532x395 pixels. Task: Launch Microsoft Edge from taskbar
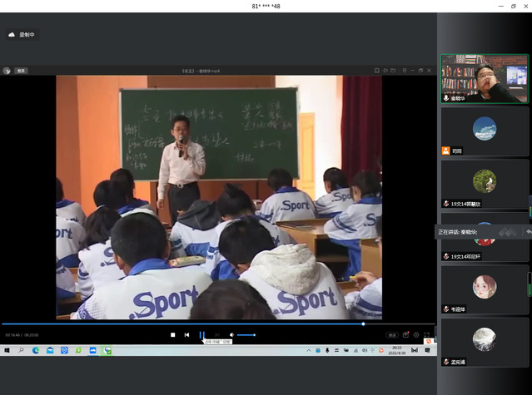pyautogui.click(x=36, y=350)
